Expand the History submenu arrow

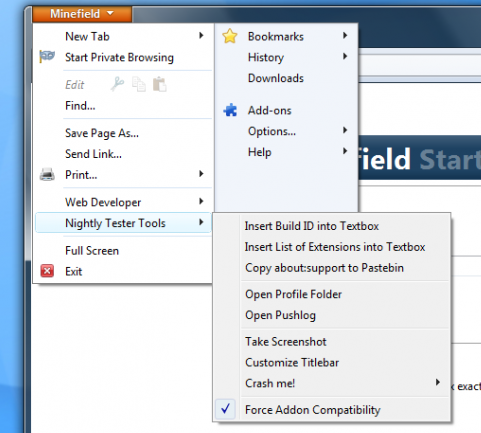coord(345,56)
